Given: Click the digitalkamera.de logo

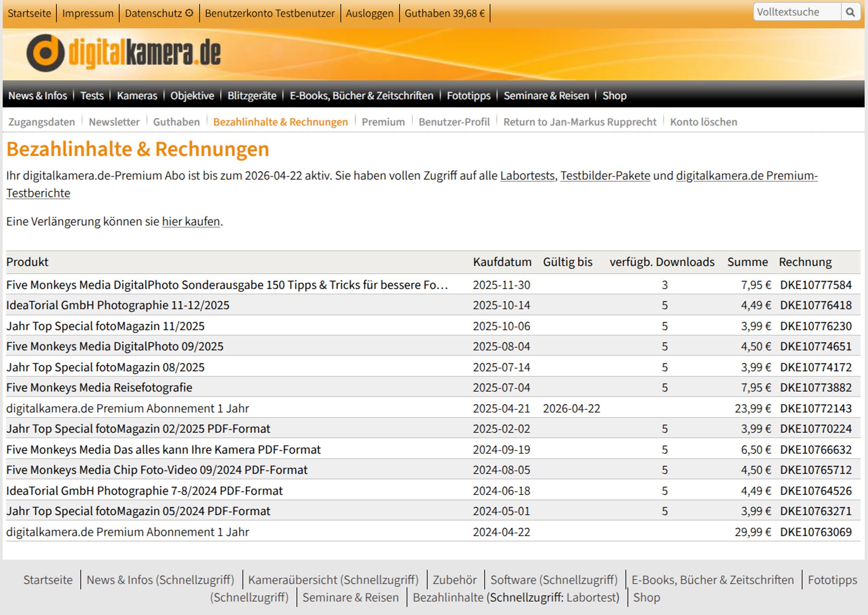Looking at the screenshot, I should pos(124,53).
